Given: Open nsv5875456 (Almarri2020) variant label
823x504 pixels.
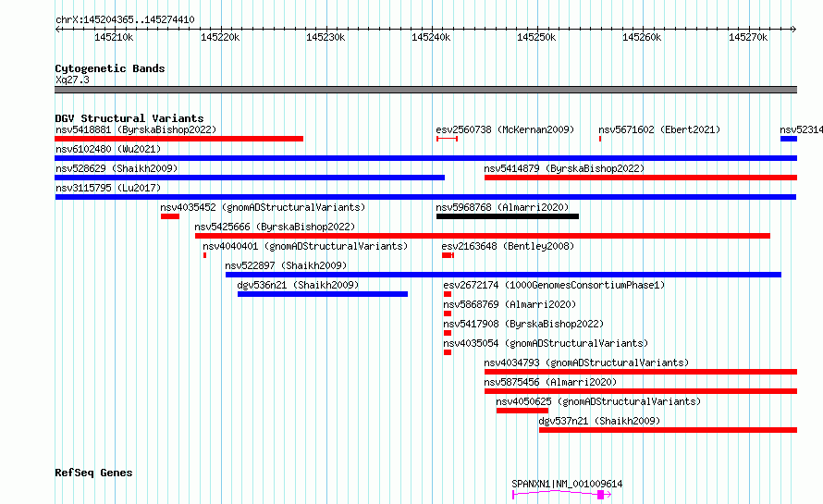Looking at the screenshot, I should point(550,382).
